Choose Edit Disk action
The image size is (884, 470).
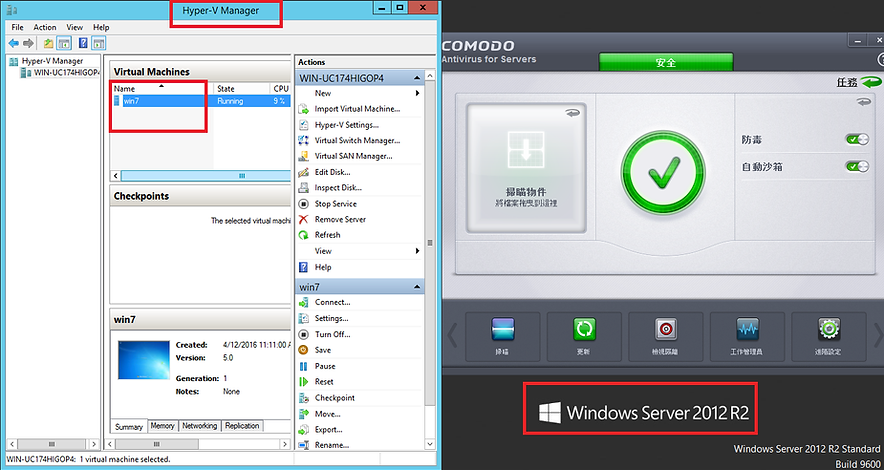click(333, 172)
